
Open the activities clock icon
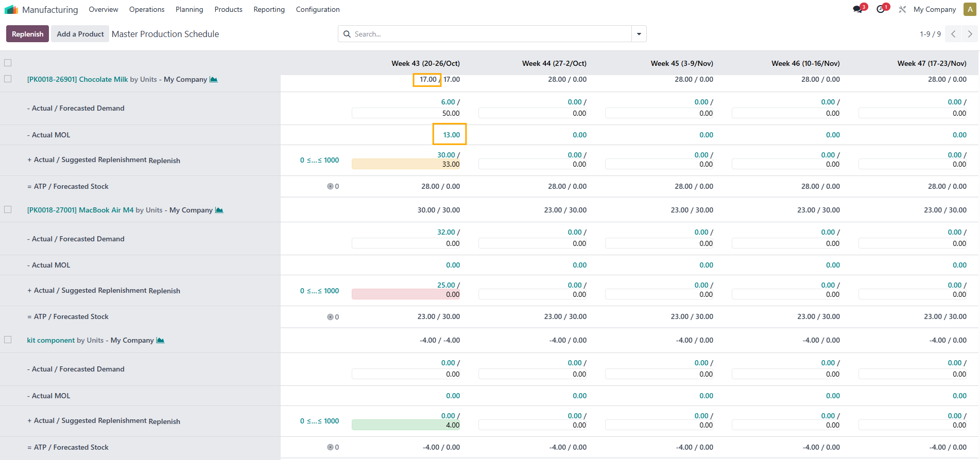tap(881, 9)
